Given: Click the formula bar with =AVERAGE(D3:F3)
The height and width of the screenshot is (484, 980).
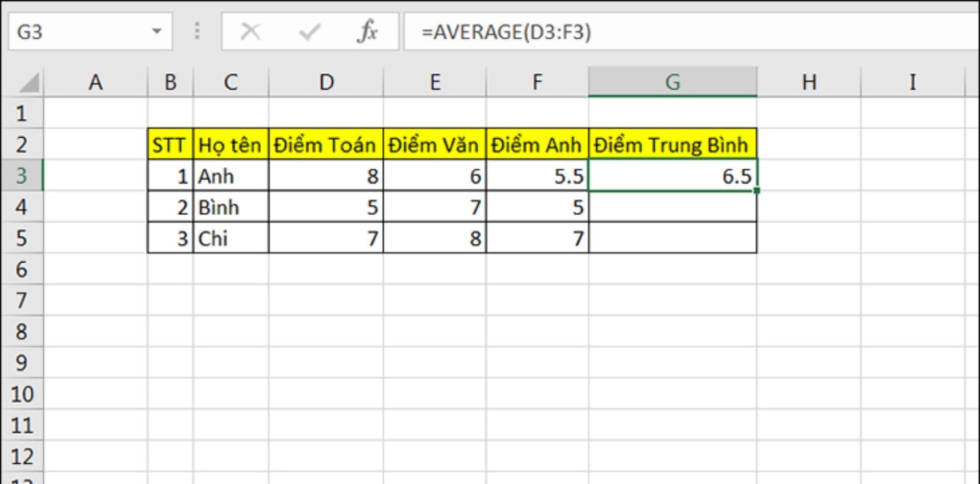Looking at the screenshot, I should click(691, 31).
